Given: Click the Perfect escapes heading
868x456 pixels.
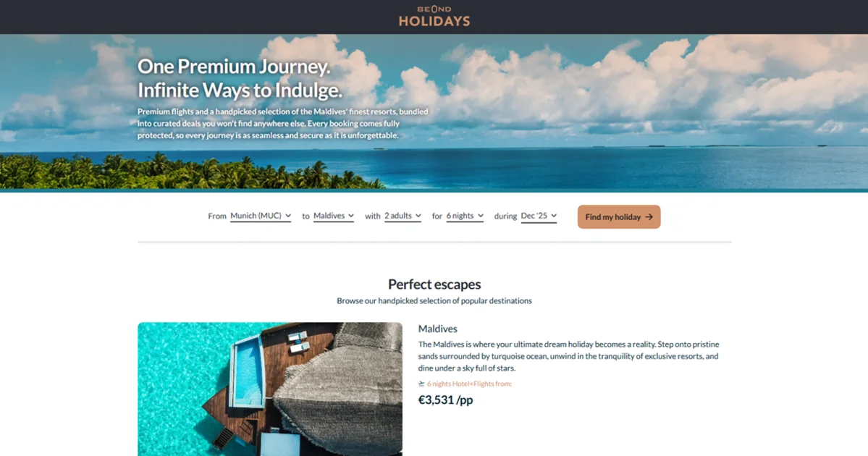Looking at the screenshot, I should (x=434, y=284).
